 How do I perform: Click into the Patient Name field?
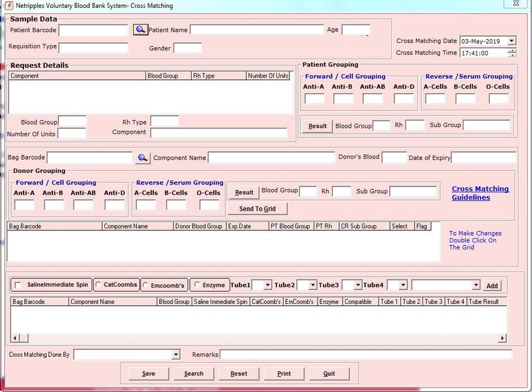(257, 29)
